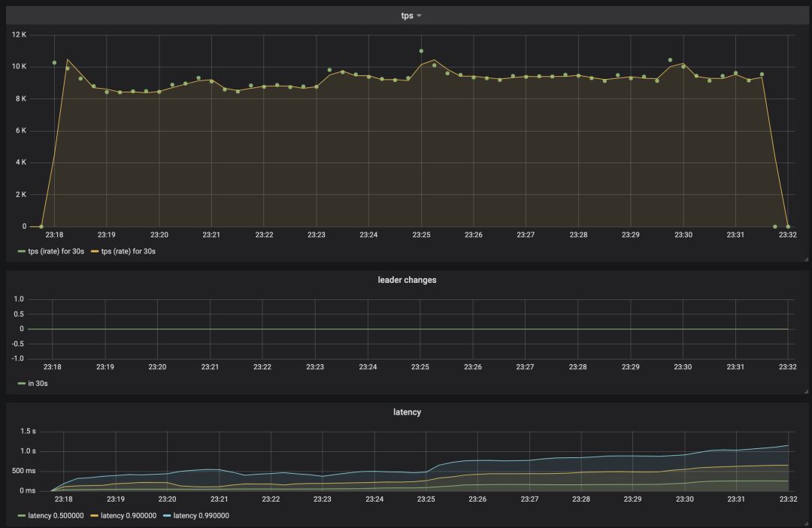Open the tps panel title menu
This screenshot has height=528, width=812.
coord(407,16)
